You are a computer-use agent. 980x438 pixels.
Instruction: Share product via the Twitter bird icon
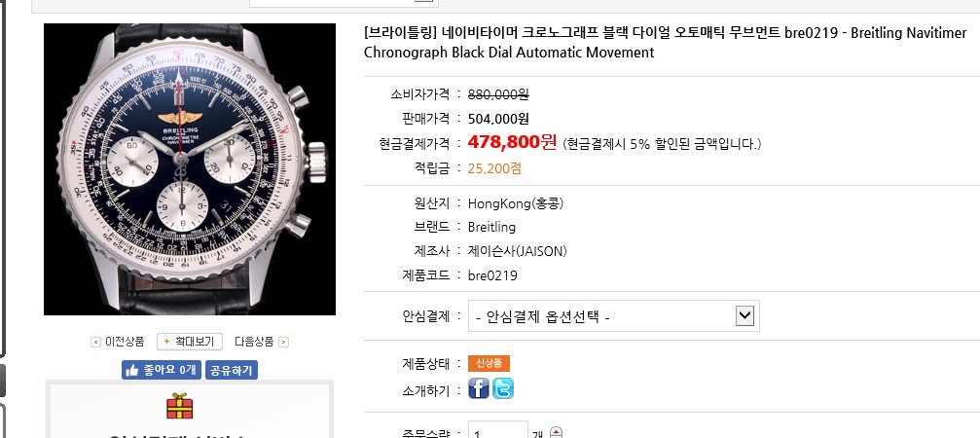click(502, 388)
